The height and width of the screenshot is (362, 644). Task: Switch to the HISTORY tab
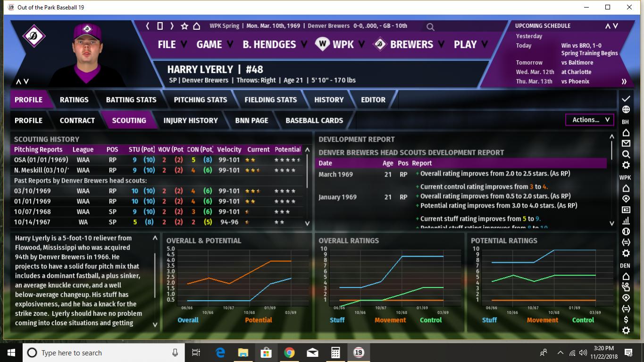(x=329, y=100)
